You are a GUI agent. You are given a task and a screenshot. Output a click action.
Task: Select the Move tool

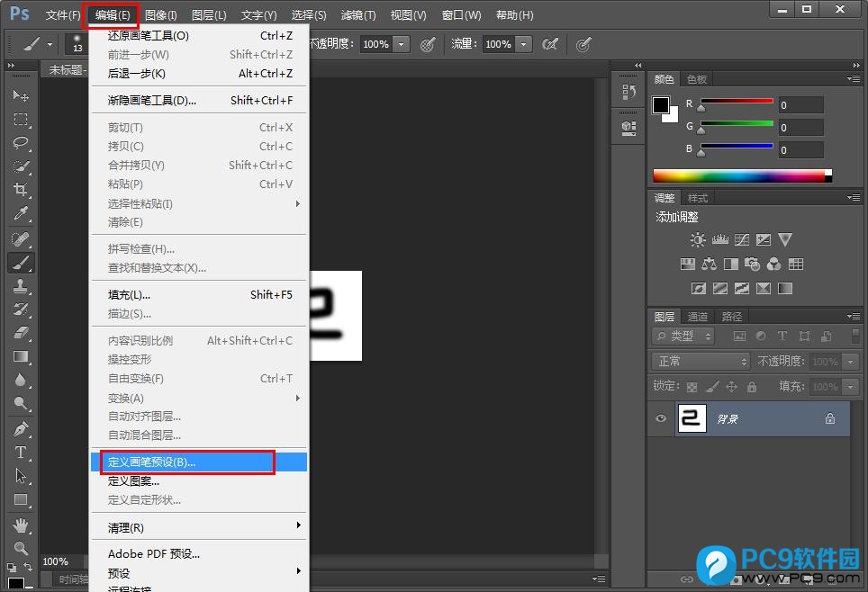click(21, 95)
